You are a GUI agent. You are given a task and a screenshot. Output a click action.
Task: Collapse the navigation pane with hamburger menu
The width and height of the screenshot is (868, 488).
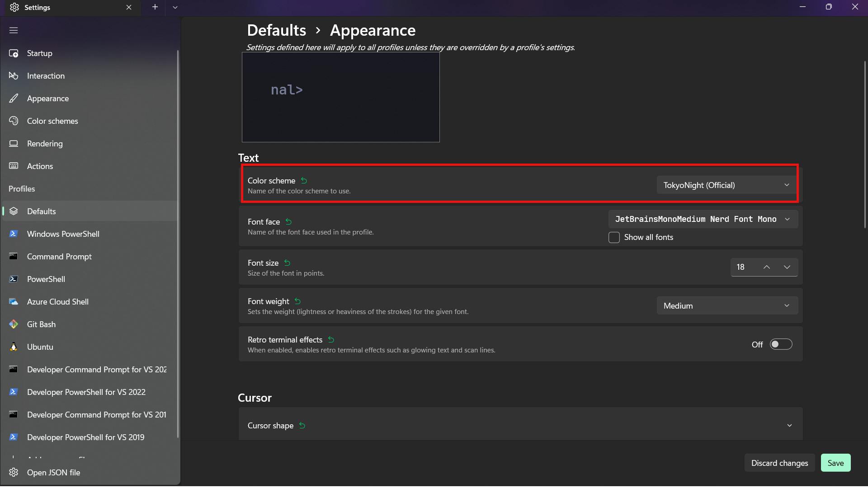14,30
